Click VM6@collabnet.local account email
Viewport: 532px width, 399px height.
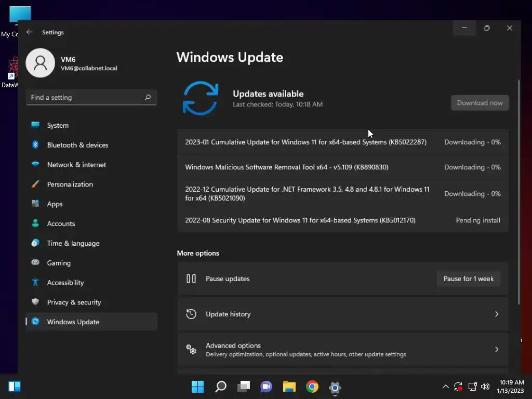point(89,68)
